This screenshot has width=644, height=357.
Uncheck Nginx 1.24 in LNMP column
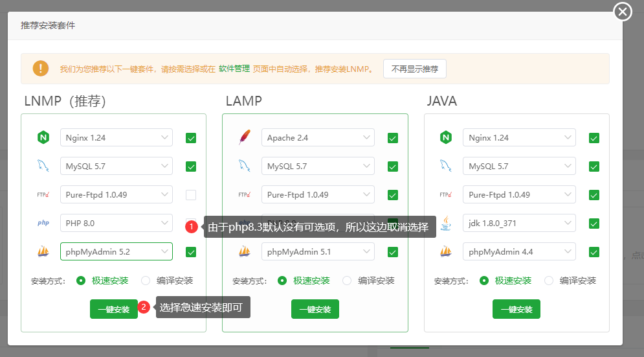tap(190, 138)
